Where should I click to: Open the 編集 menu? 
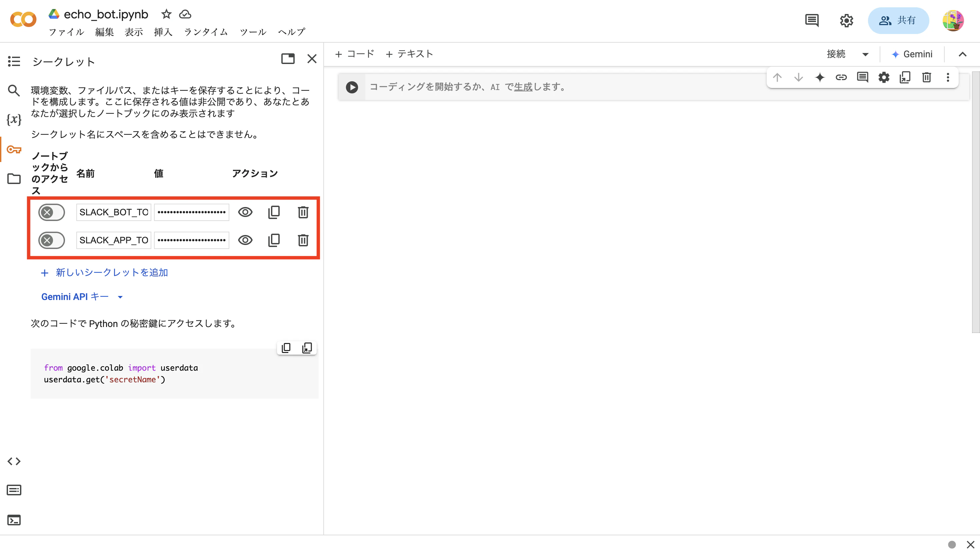(x=105, y=32)
